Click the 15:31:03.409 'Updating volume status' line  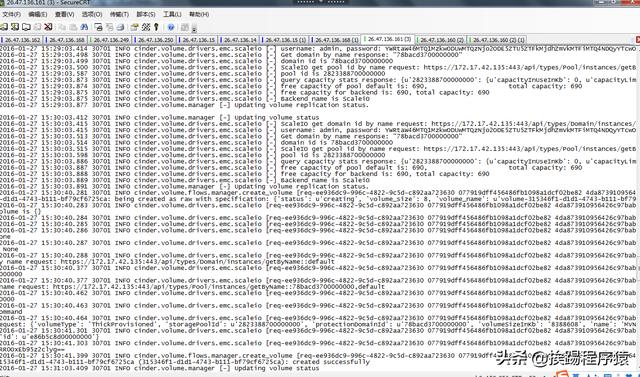[x=160, y=368]
